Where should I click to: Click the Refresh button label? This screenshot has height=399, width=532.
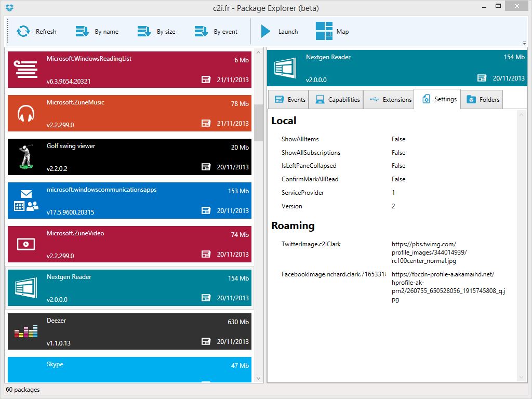[x=46, y=32]
